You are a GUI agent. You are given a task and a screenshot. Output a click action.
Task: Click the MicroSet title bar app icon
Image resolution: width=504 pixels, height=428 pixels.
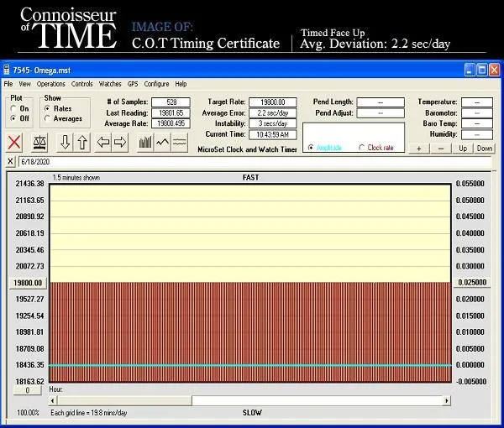6,70
